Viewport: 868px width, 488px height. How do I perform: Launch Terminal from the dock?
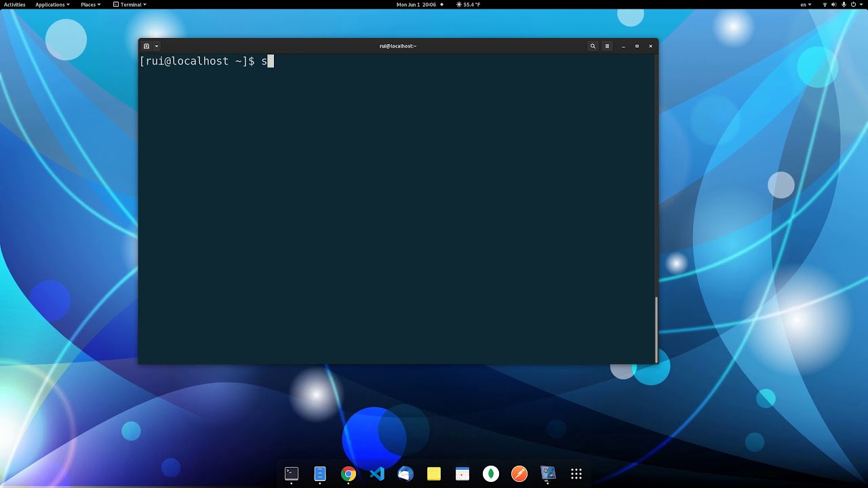point(292,473)
